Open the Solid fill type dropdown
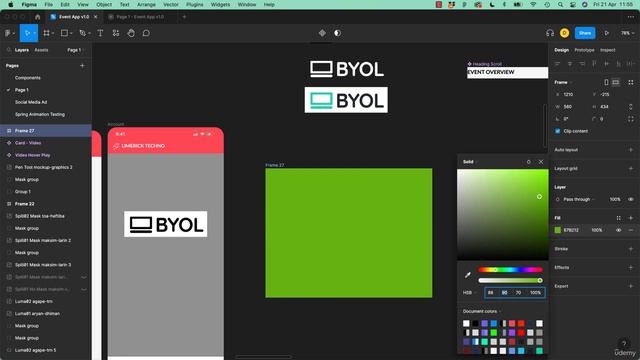Image resolution: width=640 pixels, height=360 pixels. 470,162
